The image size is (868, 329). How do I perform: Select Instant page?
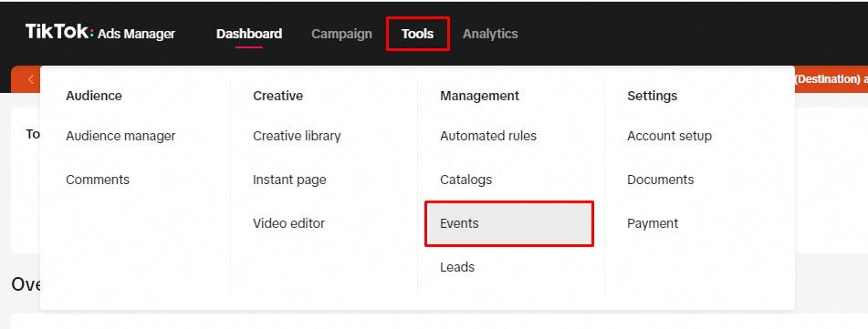[x=289, y=180]
